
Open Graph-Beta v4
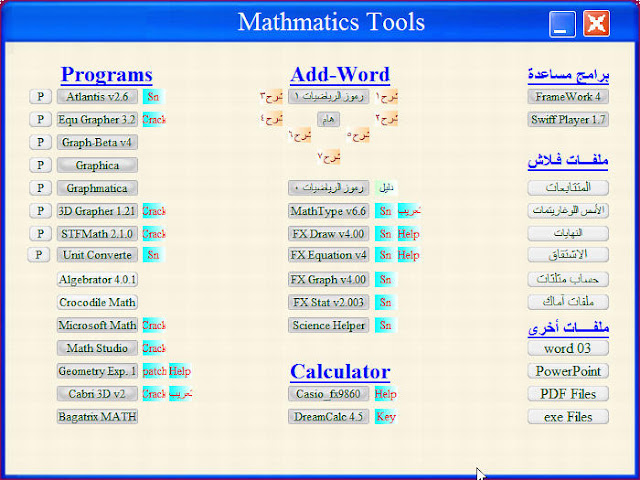[x=97, y=142]
